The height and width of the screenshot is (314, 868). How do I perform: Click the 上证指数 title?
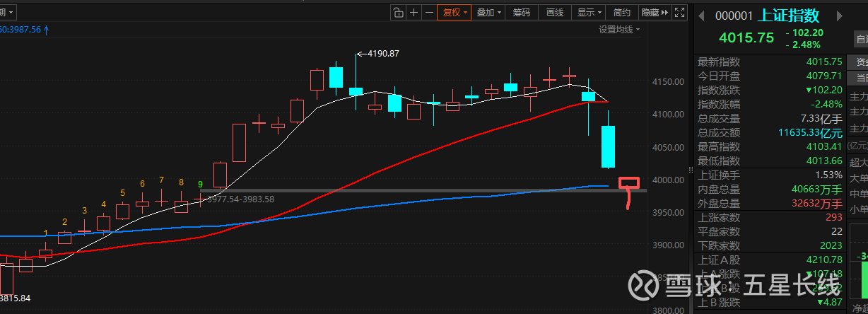point(788,15)
